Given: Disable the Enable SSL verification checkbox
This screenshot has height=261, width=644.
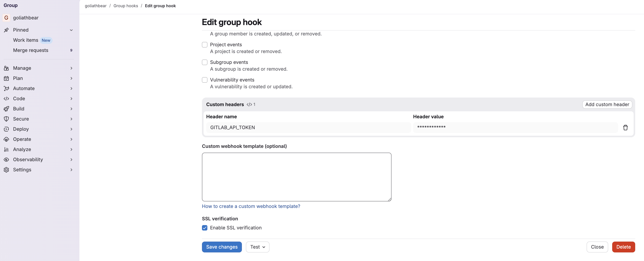Looking at the screenshot, I should coord(204,228).
